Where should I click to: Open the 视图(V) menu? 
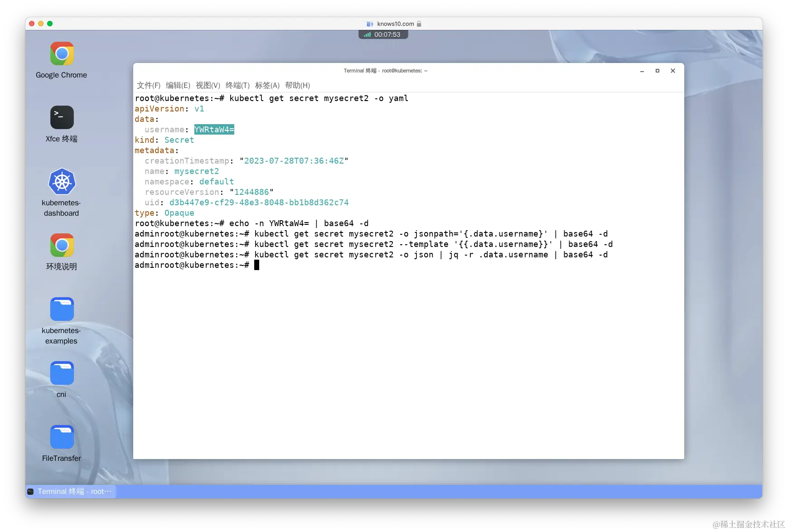click(x=208, y=85)
